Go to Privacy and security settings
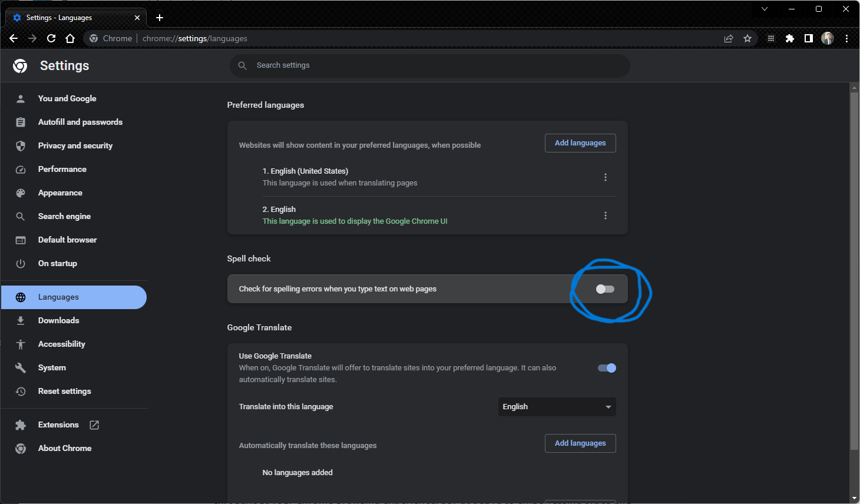 (x=75, y=145)
